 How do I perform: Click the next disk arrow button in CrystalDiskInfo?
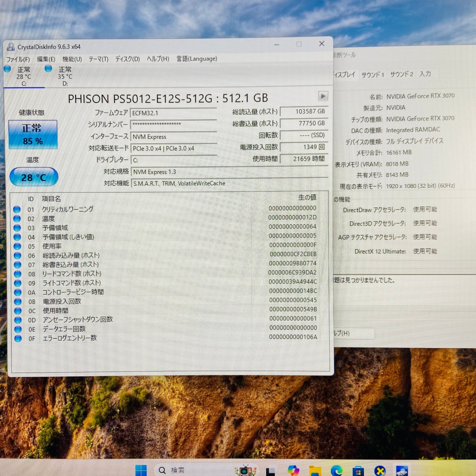click(x=323, y=96)
